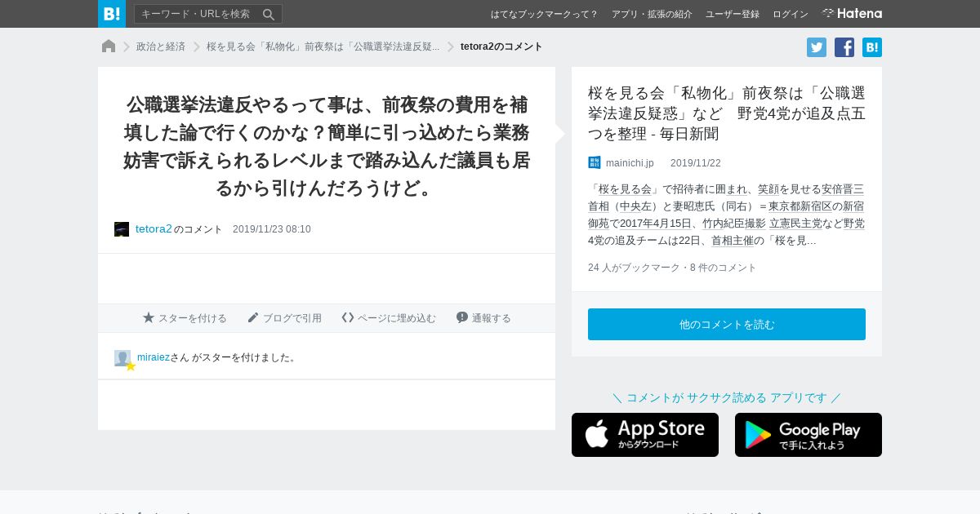Viewport: 980px width, 514px height.
Task: Open the 桜を見る会 breadcrumb entry
Action: (x=323, y=47)
